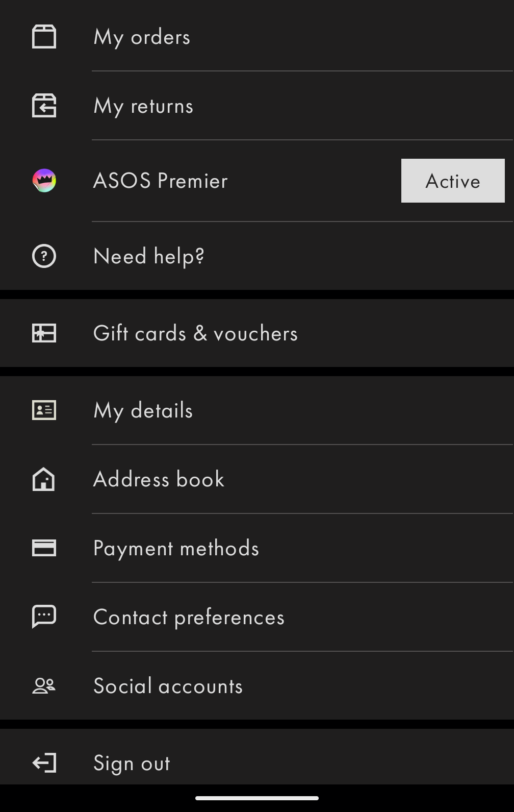
Task: Tap the My orders box icon
Action: pyautogui.click(x=44, y=37)
